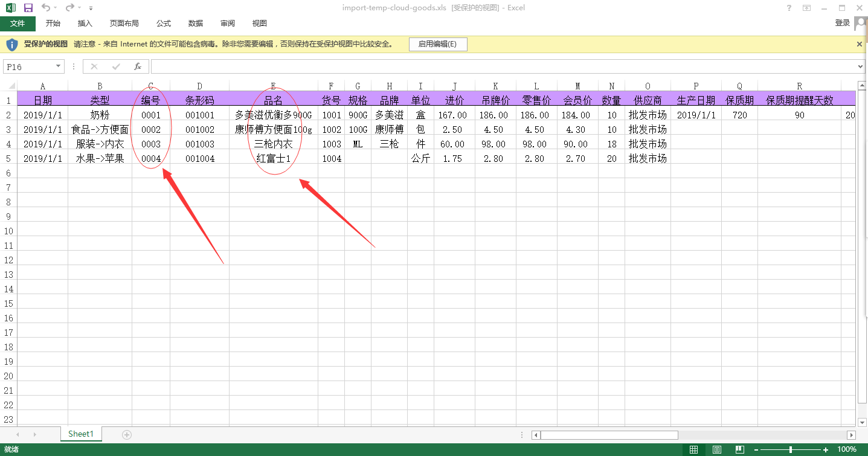
Task: Expand the formula bar chevron
Action: click(x=861, y=66)
